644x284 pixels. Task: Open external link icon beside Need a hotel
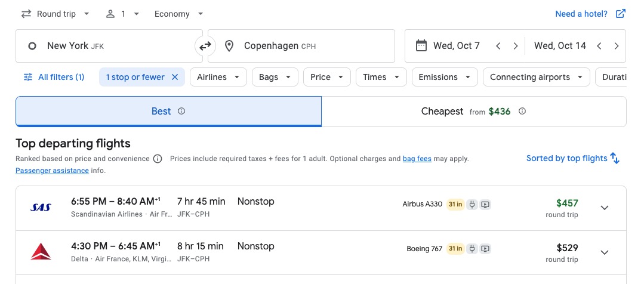point(620,14)
